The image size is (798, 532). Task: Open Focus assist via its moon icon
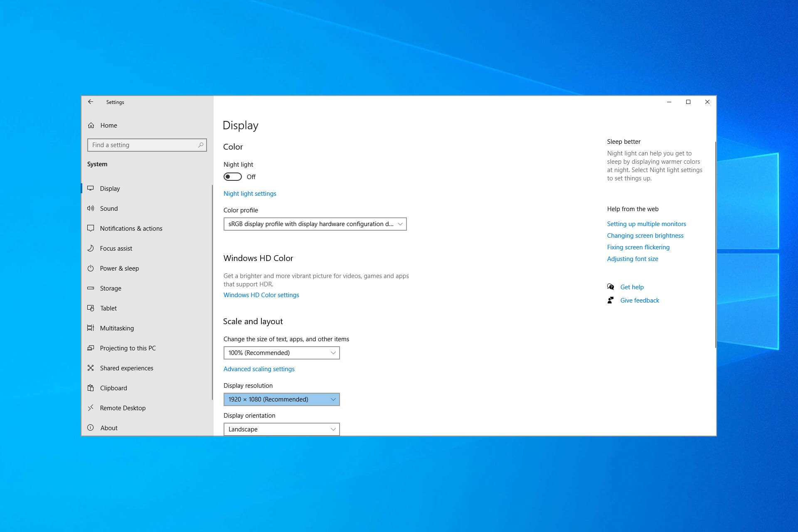pos(91,248)
